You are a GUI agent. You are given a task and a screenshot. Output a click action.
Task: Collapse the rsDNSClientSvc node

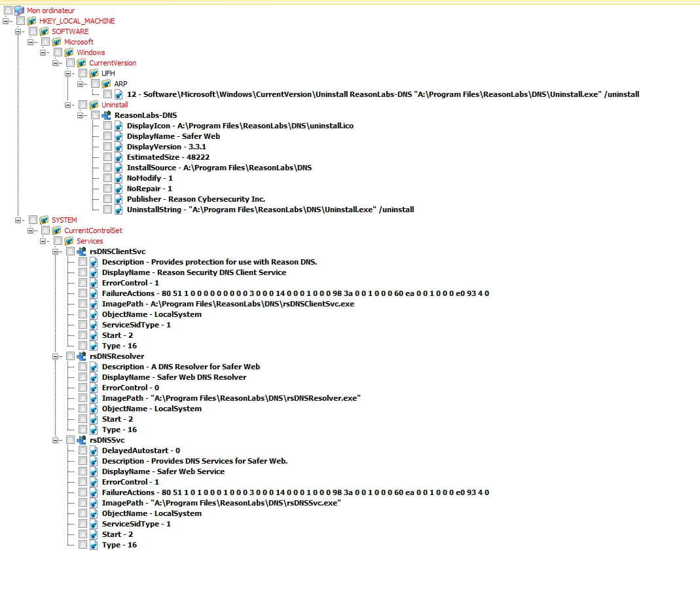[56, 251]
